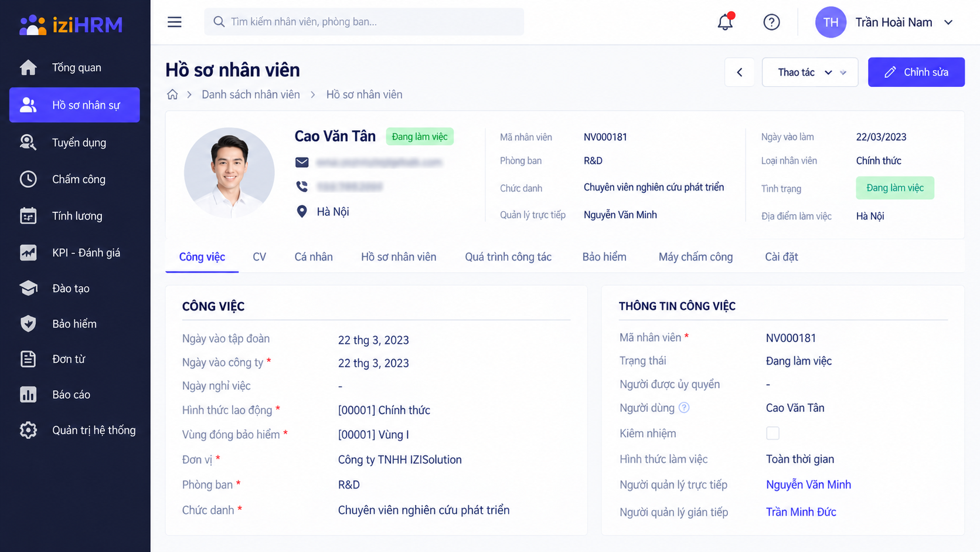Open the Nguyễn Văn Minh manager link
980x552 pixels.
point(808,485)
